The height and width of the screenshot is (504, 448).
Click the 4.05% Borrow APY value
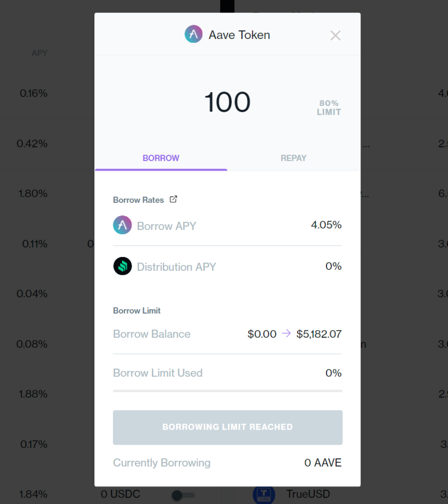click(x=326, y=225)
